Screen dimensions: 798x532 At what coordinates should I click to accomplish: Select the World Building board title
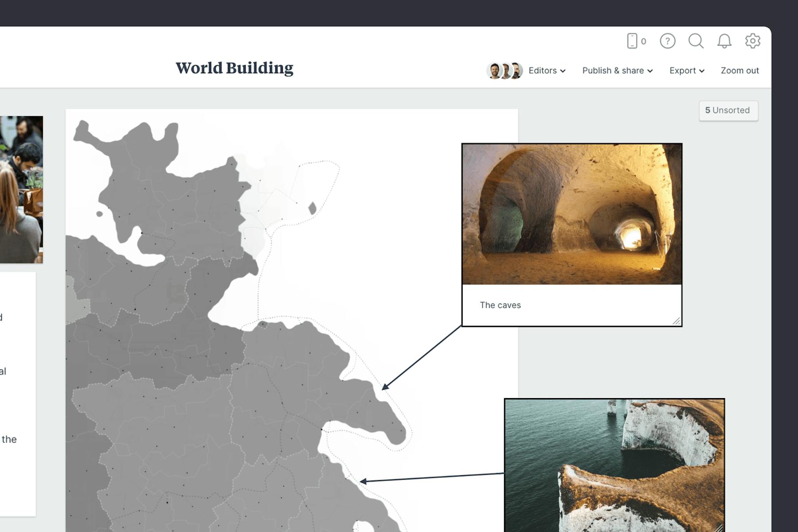point(234,67)
